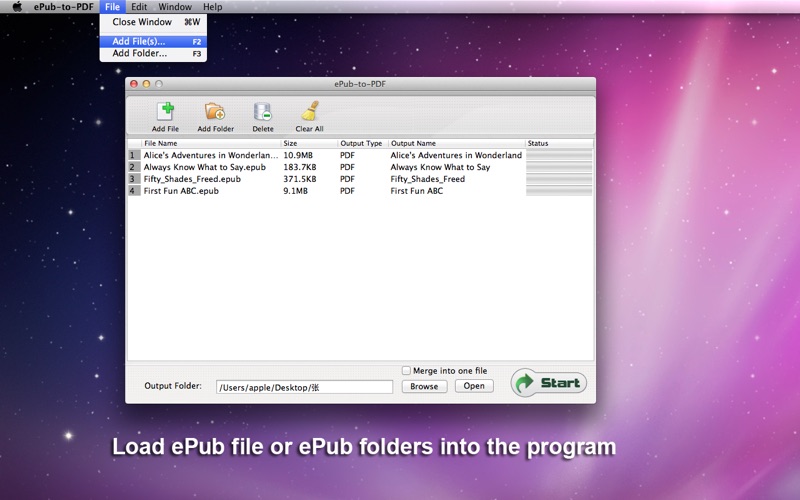
Task: Click the Output Type column header
Action: point(363,143)
